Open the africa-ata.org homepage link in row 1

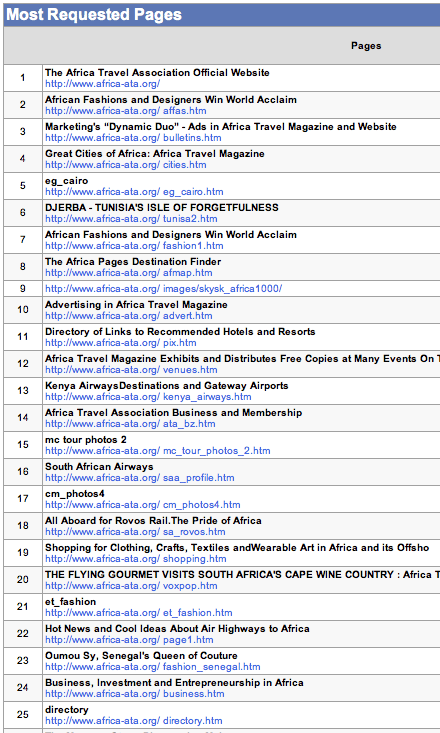pyautogui.click(x=102, y=84)
